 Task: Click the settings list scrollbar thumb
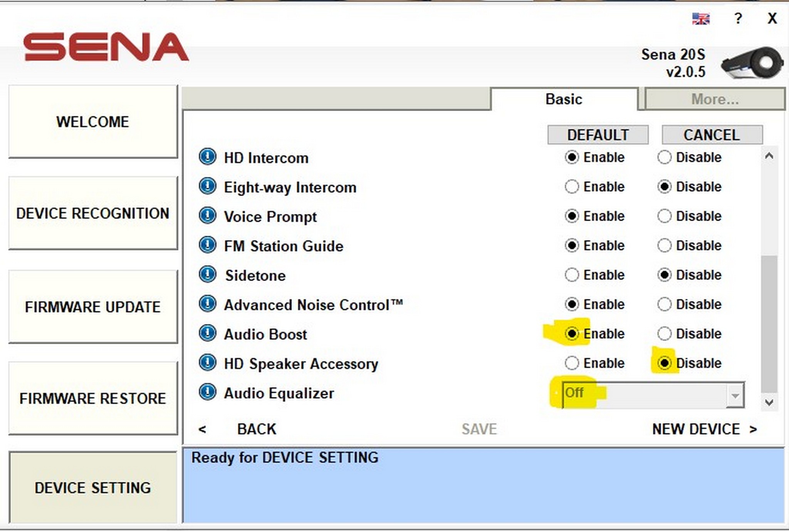769,324
